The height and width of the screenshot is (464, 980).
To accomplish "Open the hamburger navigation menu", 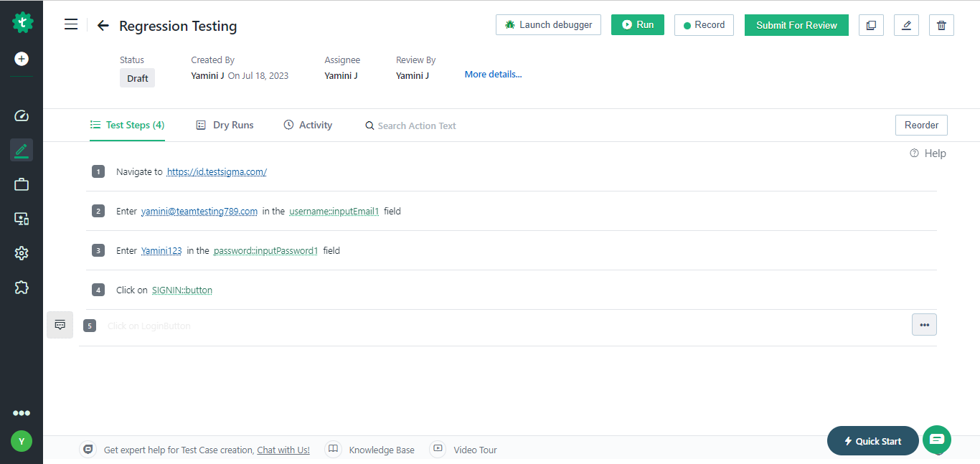I will point(70,24).
